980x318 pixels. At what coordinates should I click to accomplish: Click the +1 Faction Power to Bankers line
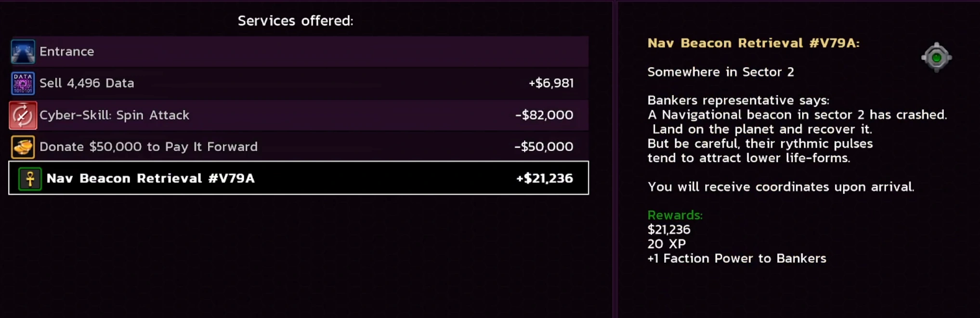click(736, 258)
